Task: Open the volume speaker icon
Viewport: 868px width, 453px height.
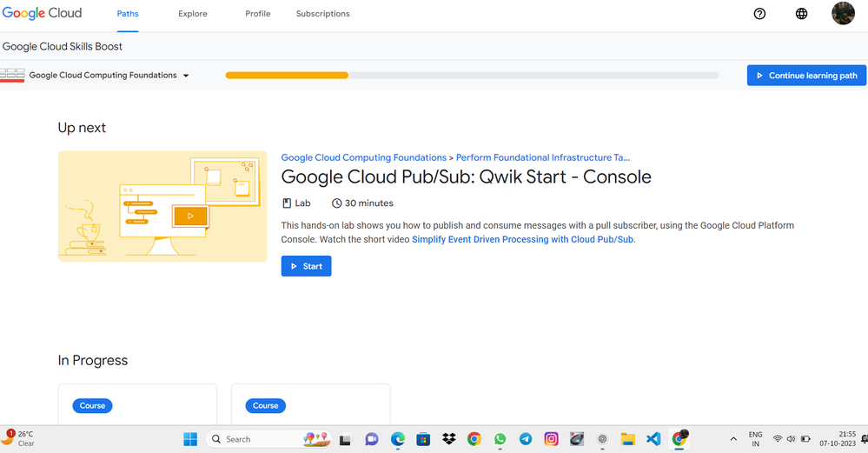Action: (791, 439)
